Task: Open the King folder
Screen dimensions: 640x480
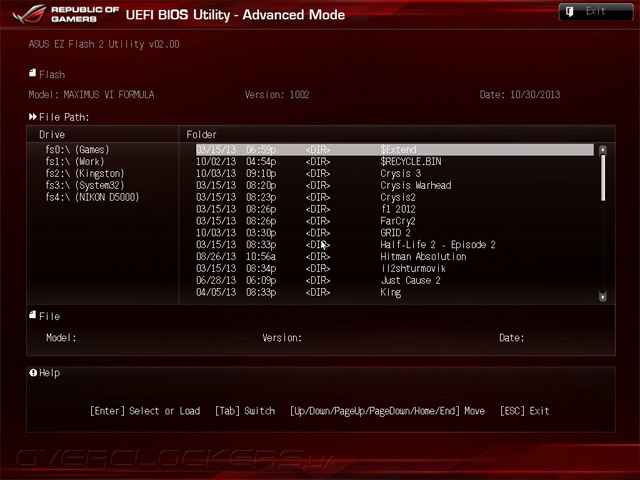Action: tap(395, 292)
